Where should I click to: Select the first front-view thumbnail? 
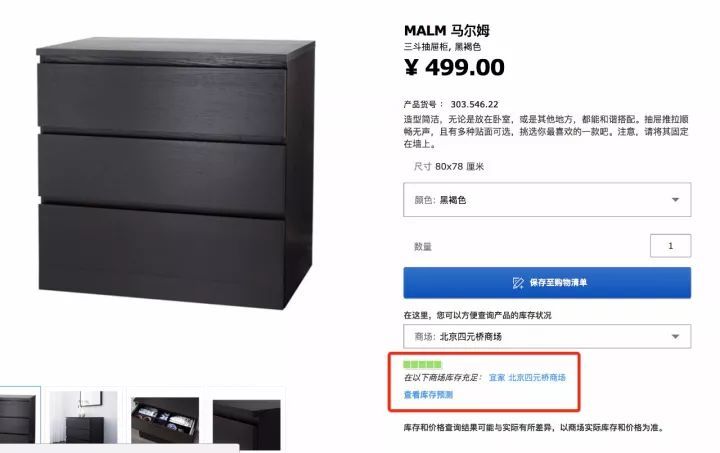click(x=18, y=417)
